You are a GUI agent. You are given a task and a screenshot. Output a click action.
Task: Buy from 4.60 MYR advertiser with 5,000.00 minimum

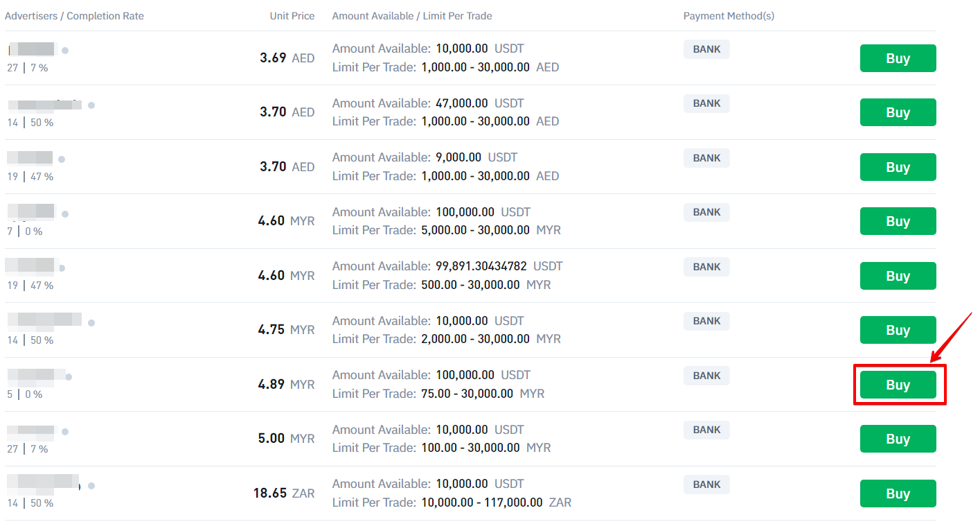pos(898,221)
